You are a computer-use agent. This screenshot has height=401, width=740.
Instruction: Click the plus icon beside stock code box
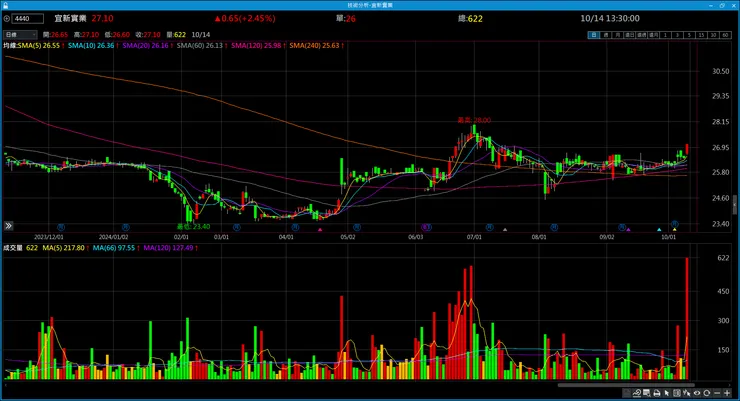7,19
